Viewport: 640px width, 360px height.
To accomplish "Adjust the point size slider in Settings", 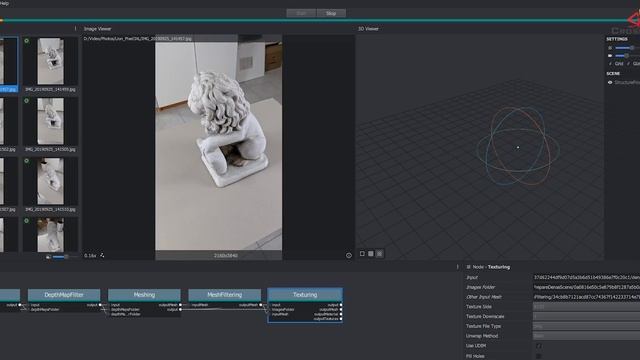I will coord(627,48).
